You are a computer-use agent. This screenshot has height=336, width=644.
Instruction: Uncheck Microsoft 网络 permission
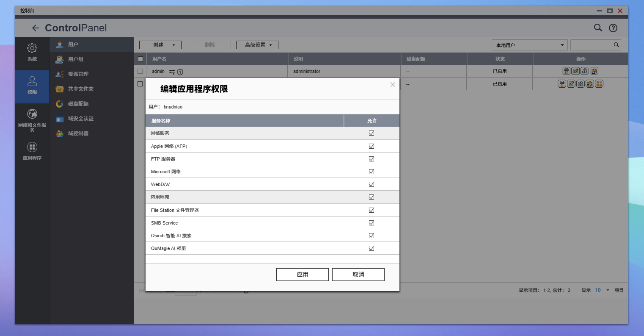(372, 172)
